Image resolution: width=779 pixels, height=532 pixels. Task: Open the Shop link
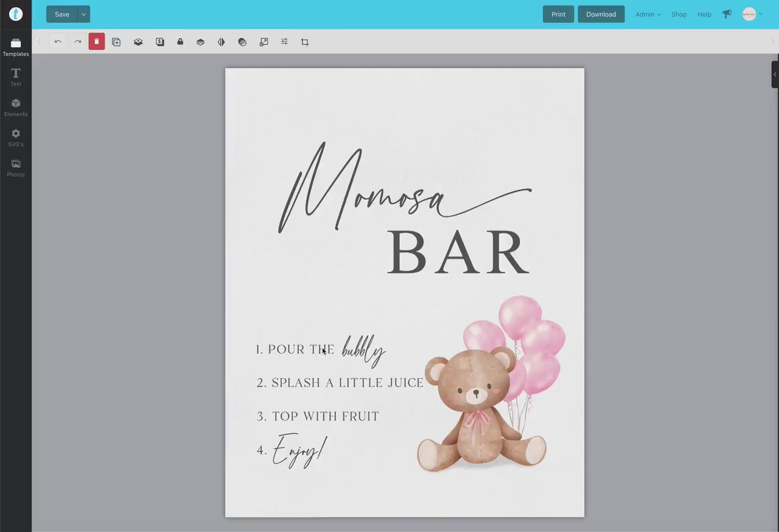(x=679, y=14)
